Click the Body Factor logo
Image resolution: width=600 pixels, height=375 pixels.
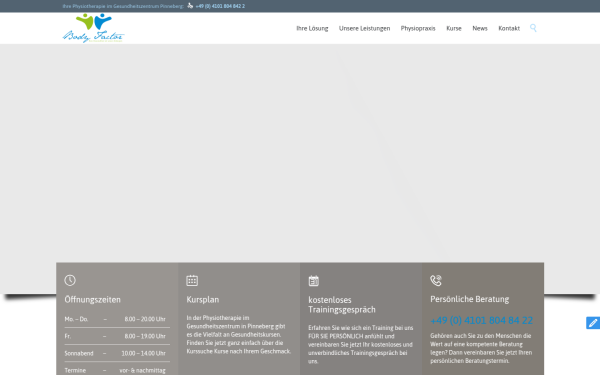click(94, 28)
